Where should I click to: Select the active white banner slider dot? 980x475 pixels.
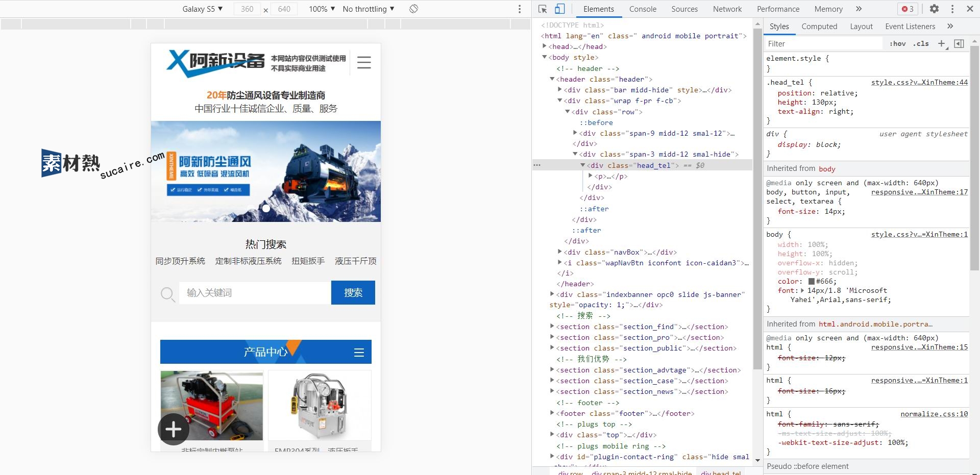(x=266, y=208)
